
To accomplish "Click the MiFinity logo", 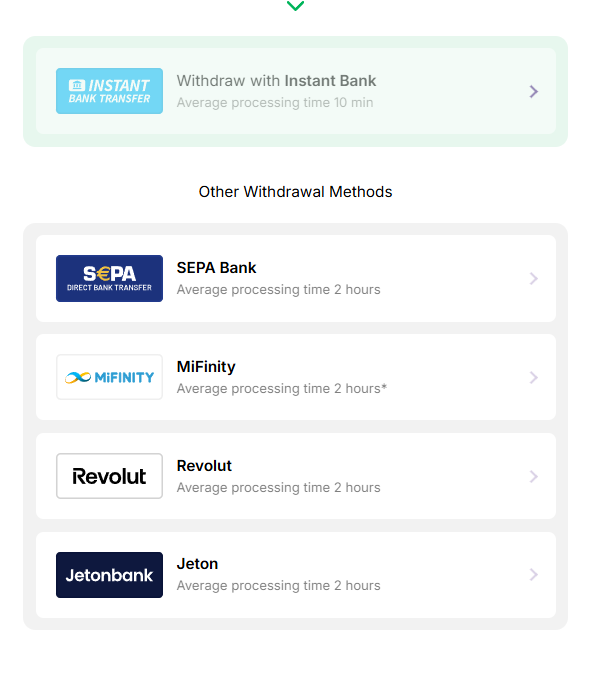I will point(109,377).
